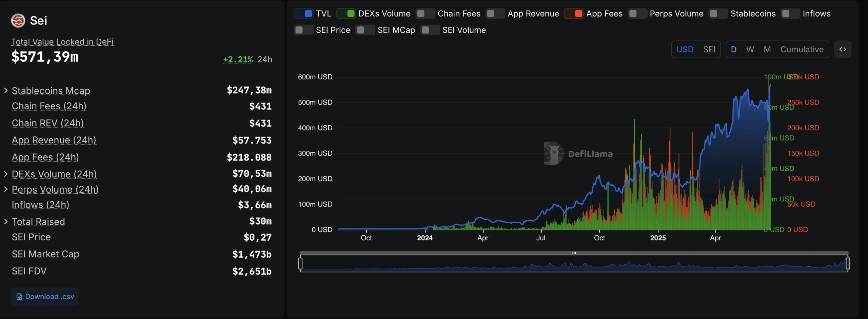The width and height of the screenshot is (868, 319).
Task: Enable the Chain Fees chart series
Action: click(x=425, y=14)
